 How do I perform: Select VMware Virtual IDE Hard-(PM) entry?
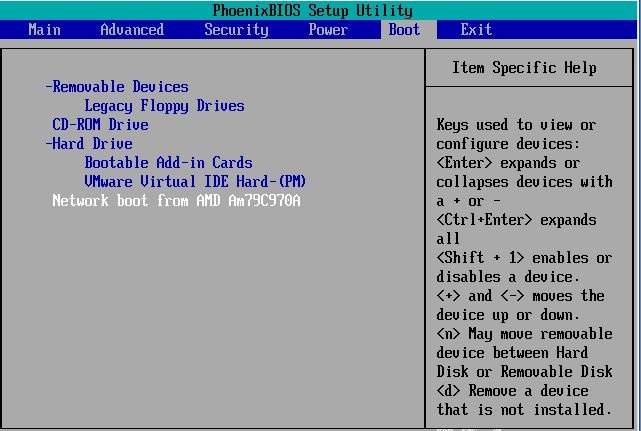point(195,182)
